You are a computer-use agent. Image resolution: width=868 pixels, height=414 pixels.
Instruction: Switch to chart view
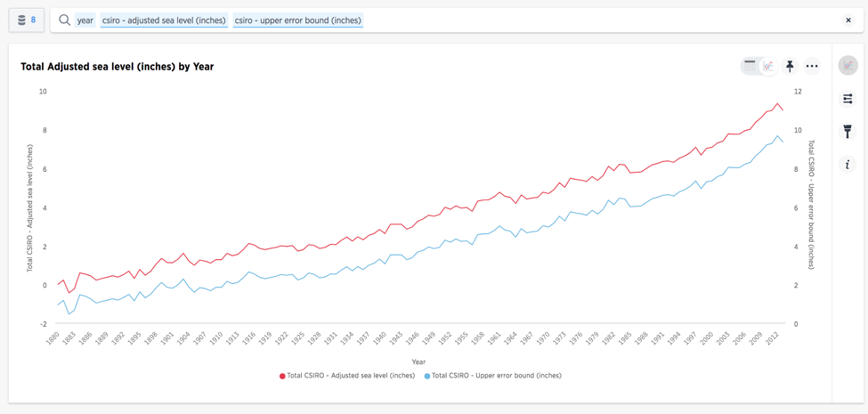(x=768, y=66)
